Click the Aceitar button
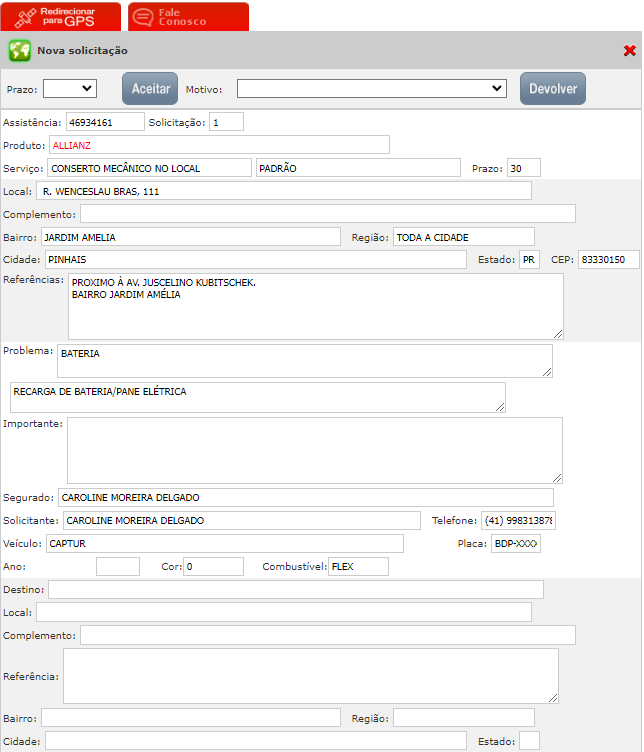Image resolution: width=644 pixels, height=752 pixels. click(150, 89)
